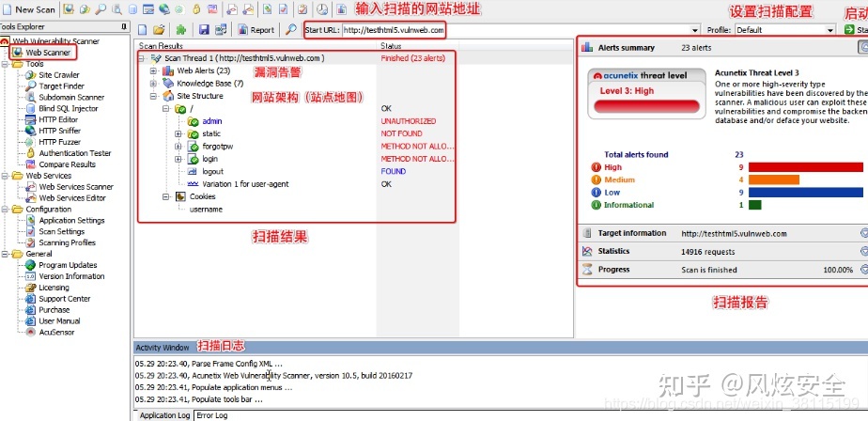The image size is (868, 421).
Task: Expand the static folder node
Action: [x=178, y=134]
